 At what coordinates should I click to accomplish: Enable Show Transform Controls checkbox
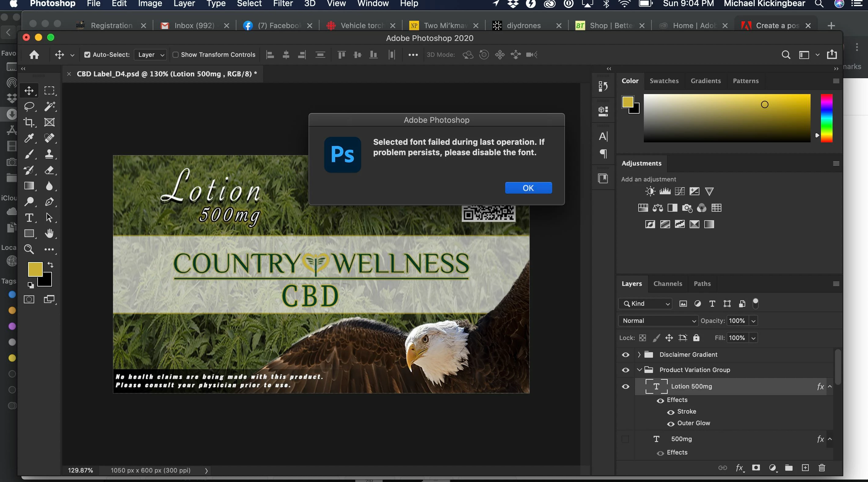pyautogui.click(x=176, y=55)
